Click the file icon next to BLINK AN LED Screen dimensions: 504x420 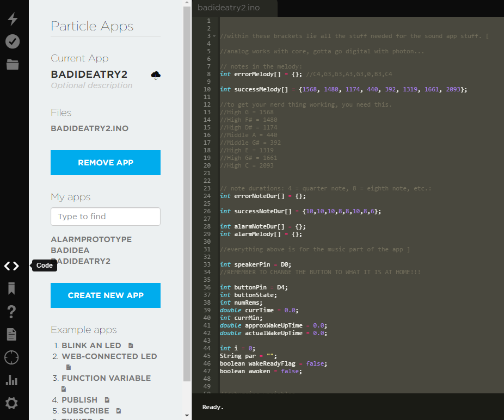[131, 345]
